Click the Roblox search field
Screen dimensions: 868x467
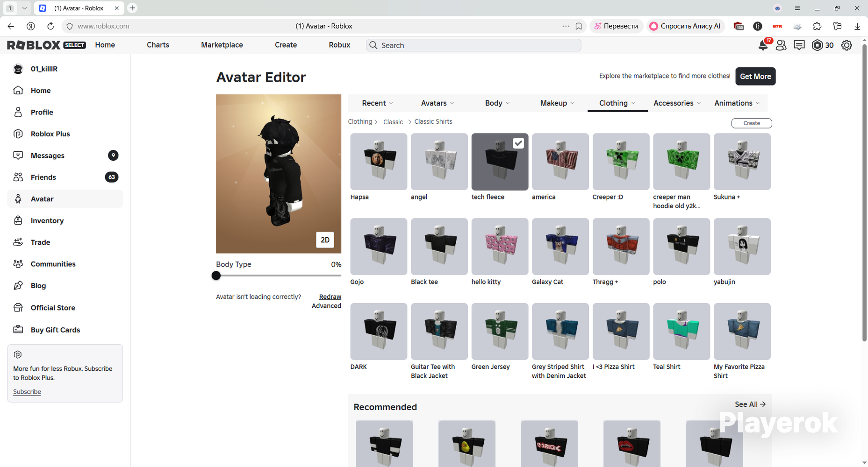pyautogui.click(x=473, y=45)
